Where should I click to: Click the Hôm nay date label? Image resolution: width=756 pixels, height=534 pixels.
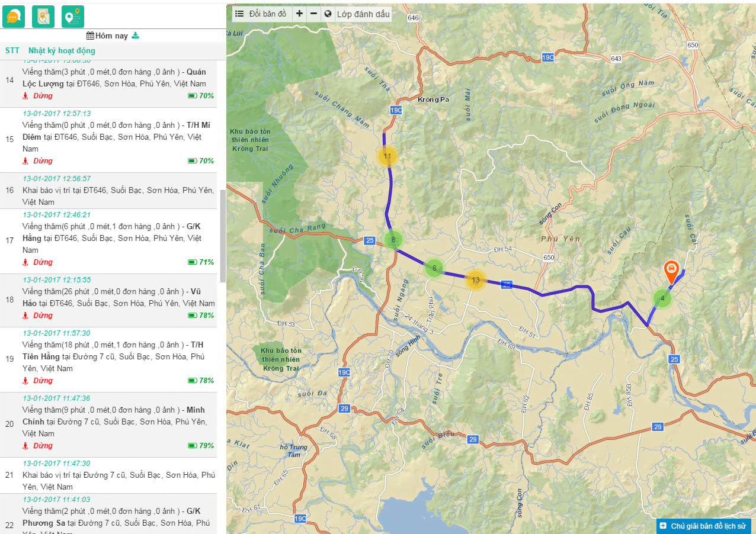click(112, 36)
